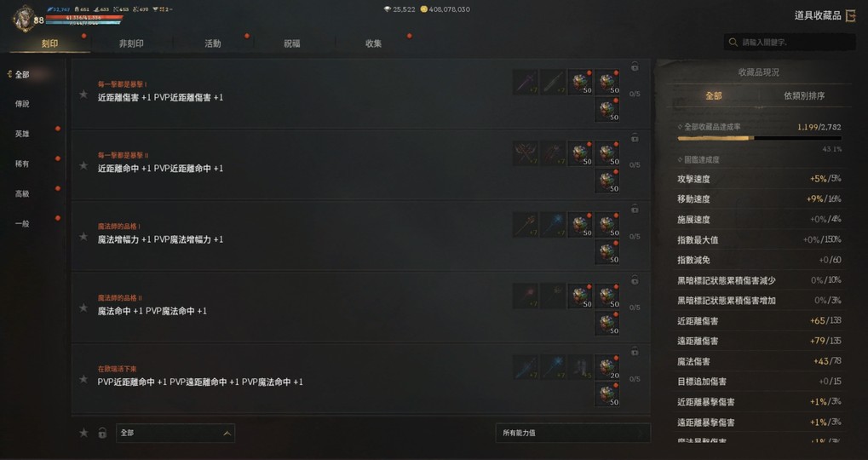Select the crossed axes icon in 每一擊都是暴擊 II
868x460 pixels.
pyautogui.click(x=526, y=153)
